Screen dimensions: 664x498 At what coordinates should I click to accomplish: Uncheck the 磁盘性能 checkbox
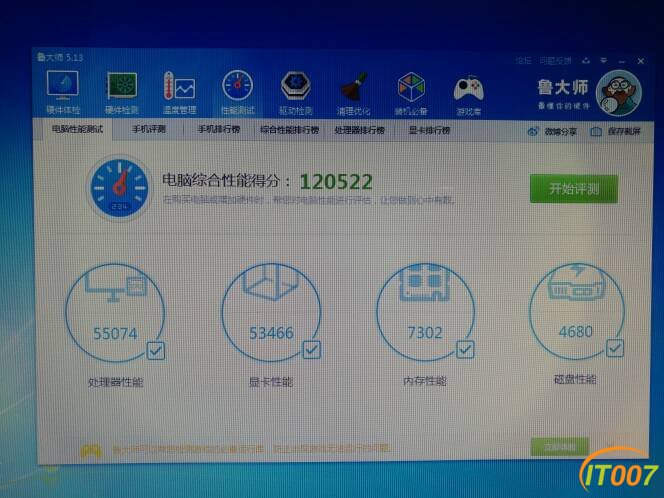click(x=614, y=348)
